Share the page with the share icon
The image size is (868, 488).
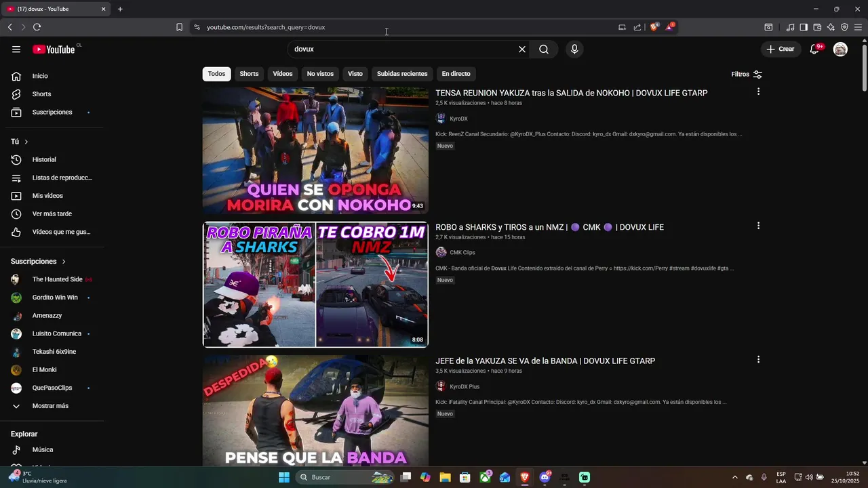[x=637, y=27]
